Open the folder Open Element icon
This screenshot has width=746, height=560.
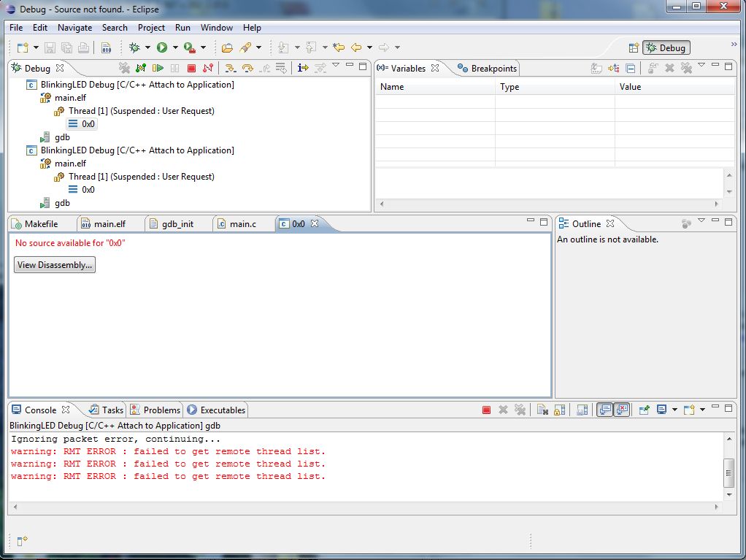click(228, 47)
